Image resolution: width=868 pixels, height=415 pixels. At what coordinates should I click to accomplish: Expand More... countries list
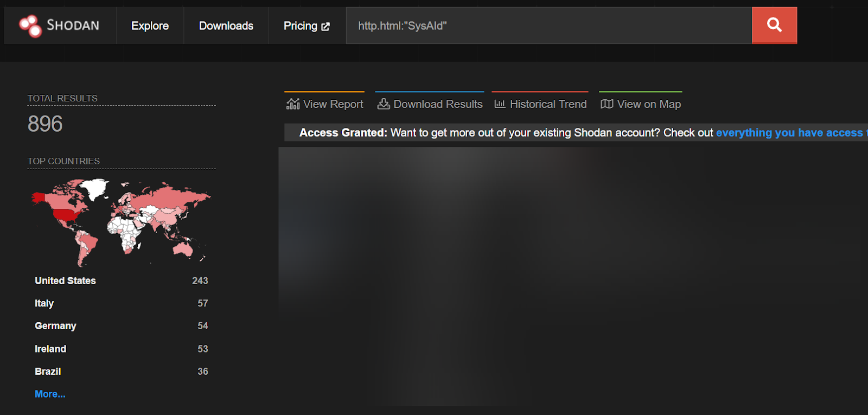[50, 394]
